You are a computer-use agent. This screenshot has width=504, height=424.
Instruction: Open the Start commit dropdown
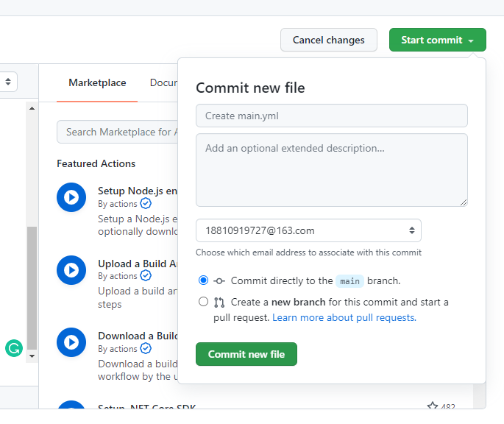(438, 40)
